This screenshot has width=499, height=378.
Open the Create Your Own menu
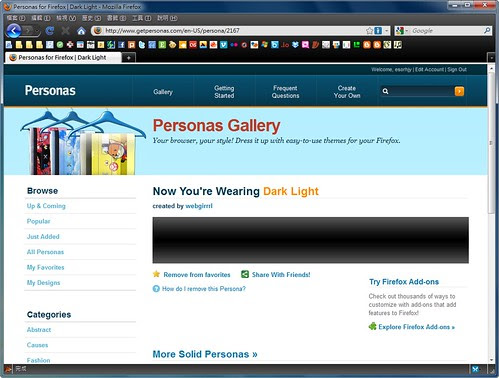tap(347, 92)
